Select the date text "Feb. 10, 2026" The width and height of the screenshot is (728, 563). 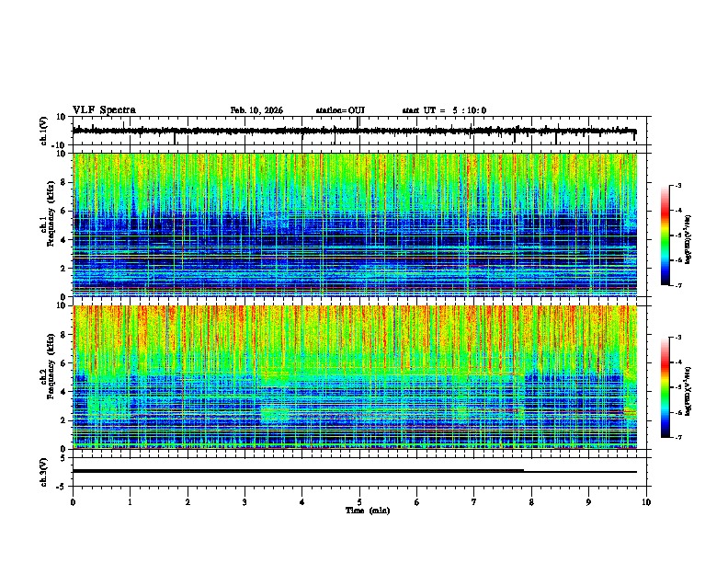(256, 110)
